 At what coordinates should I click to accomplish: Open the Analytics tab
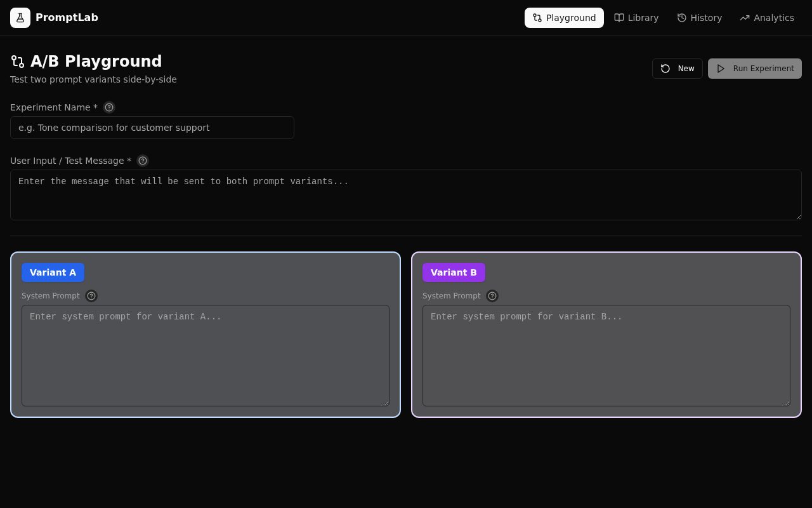coord(767,18)
